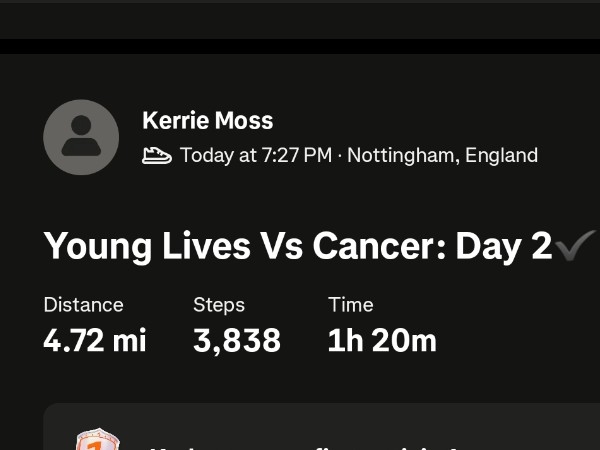Image resolution: width=600 pixels, height=450 pixels.
Task: Click the walking shoe activity icon
Action: pos(157,156)
